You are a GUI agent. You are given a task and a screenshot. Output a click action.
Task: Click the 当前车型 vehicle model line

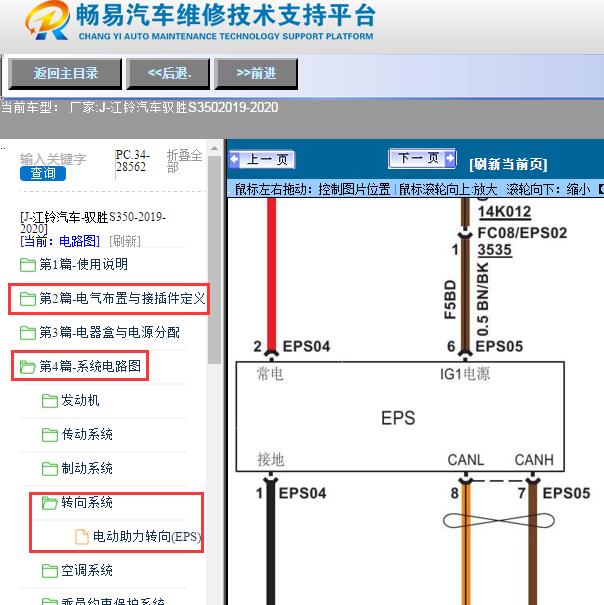139,107
